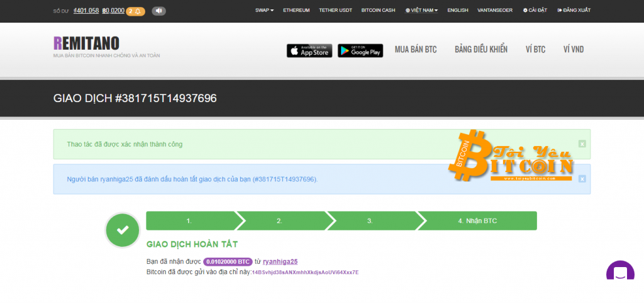Toggle the sound speaker button
644x303 pixels.
pos(159,11)
